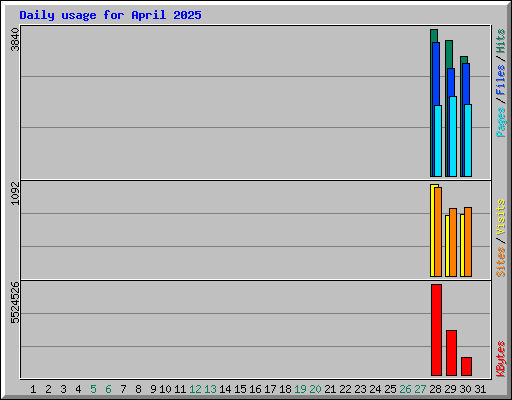Click the orange Sites bar for day 30
Image resolution: width=512 pixels, height=400 pixels.
tap(468, 242)
